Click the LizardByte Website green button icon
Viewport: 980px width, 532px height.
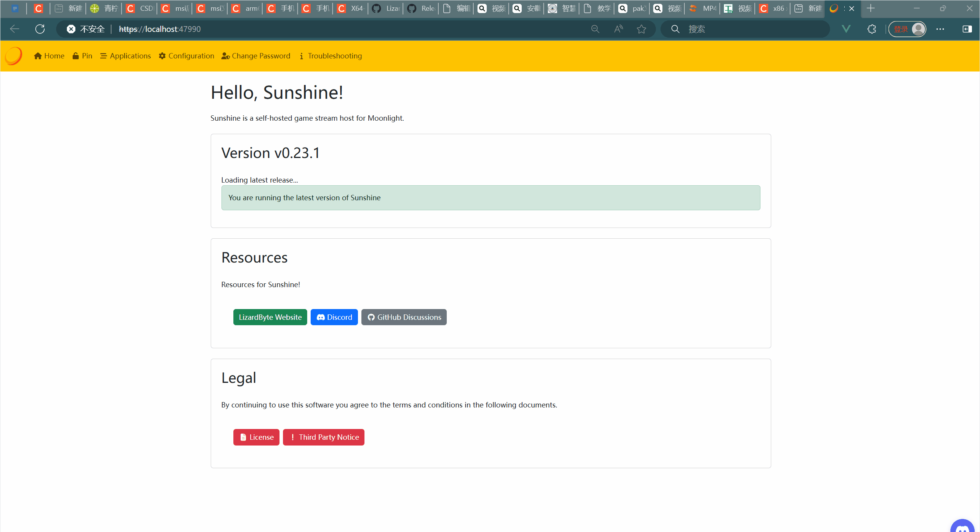coord(270,317)
